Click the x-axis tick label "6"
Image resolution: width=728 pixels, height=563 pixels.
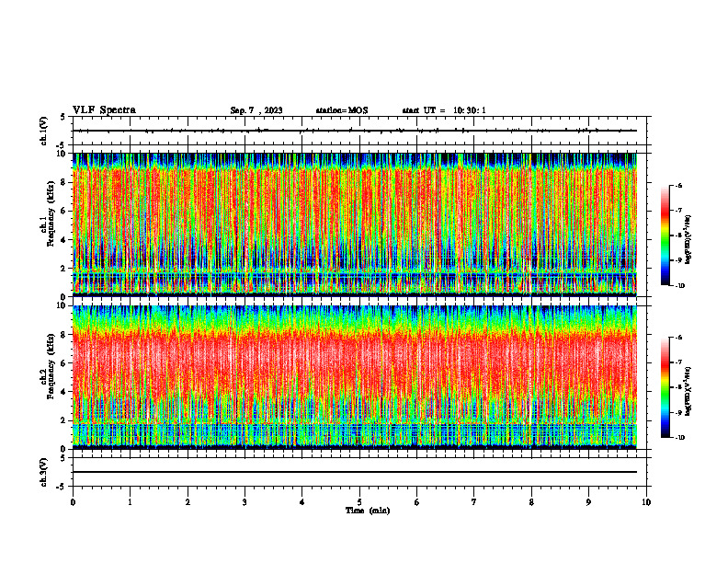click(417, 502)
